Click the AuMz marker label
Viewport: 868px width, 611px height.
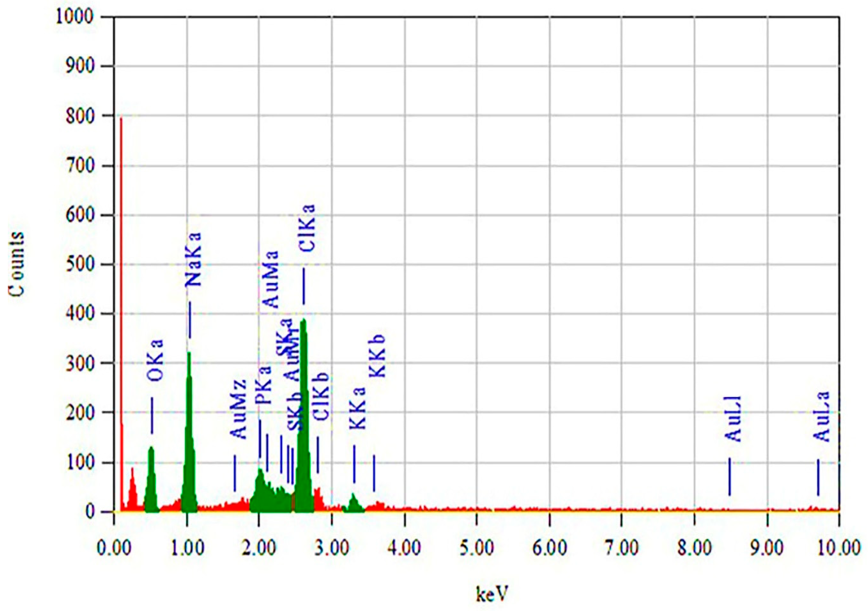click(238, 410)
